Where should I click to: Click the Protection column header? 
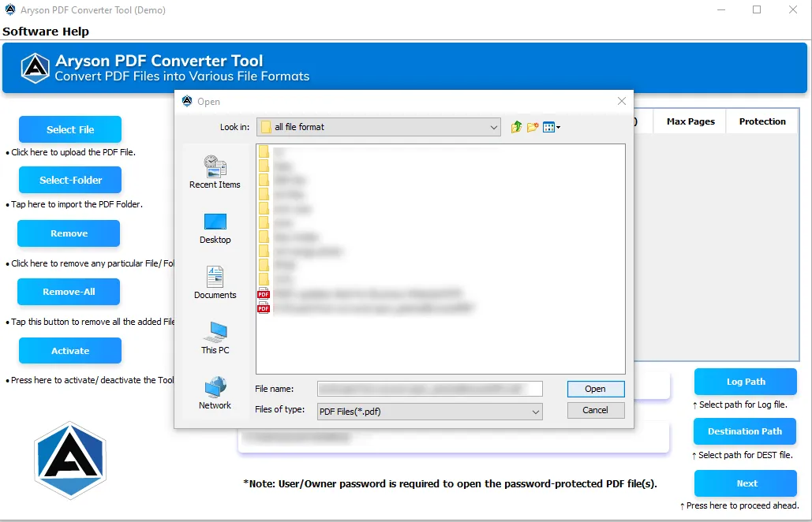pos(762,121)
